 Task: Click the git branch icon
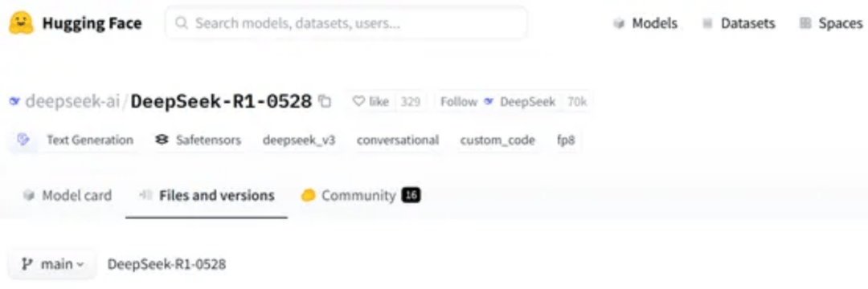27,264
